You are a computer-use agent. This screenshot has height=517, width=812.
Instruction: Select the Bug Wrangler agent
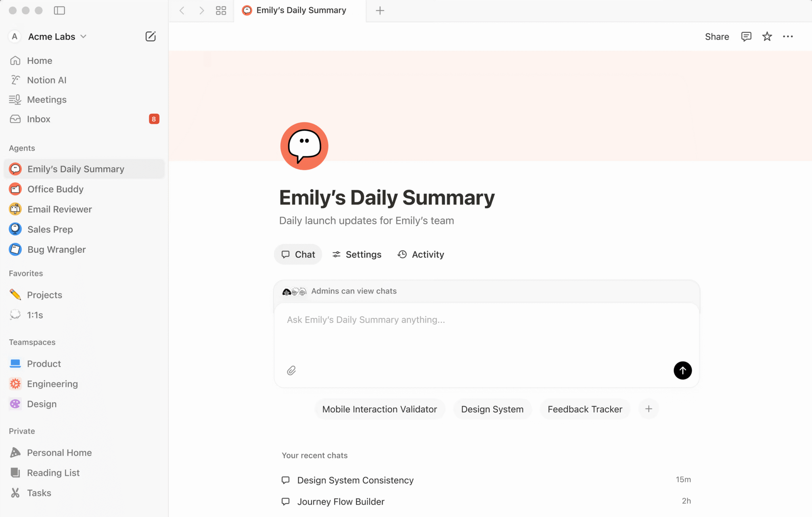pyautogui.click(x=56, y=249)
